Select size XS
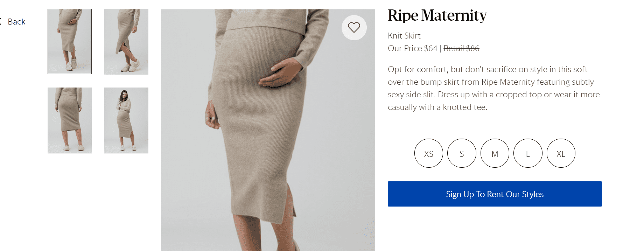 (429, 153)
